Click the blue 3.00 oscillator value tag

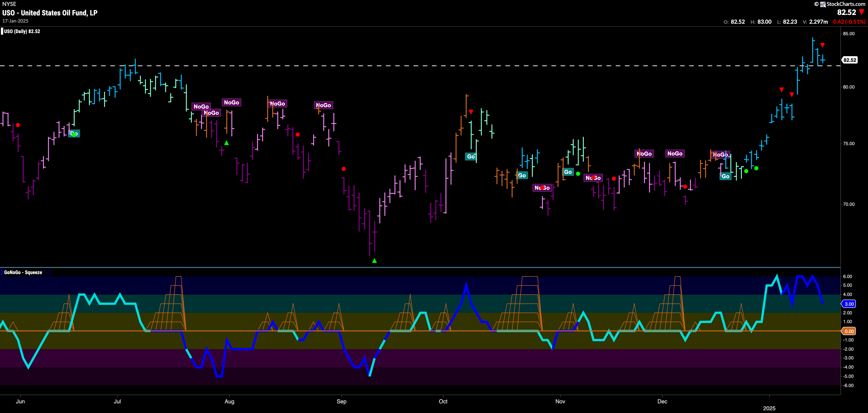(849, 304)
